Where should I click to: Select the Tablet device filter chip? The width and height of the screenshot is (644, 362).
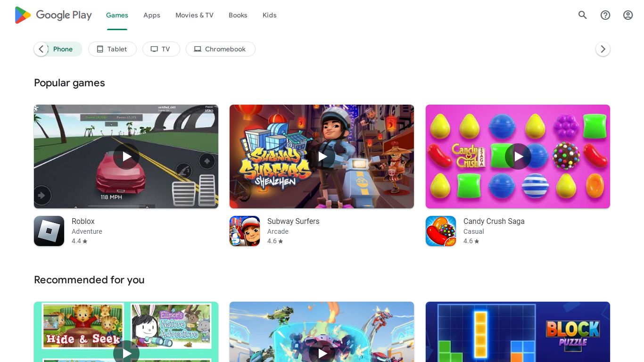coord(112,49)
